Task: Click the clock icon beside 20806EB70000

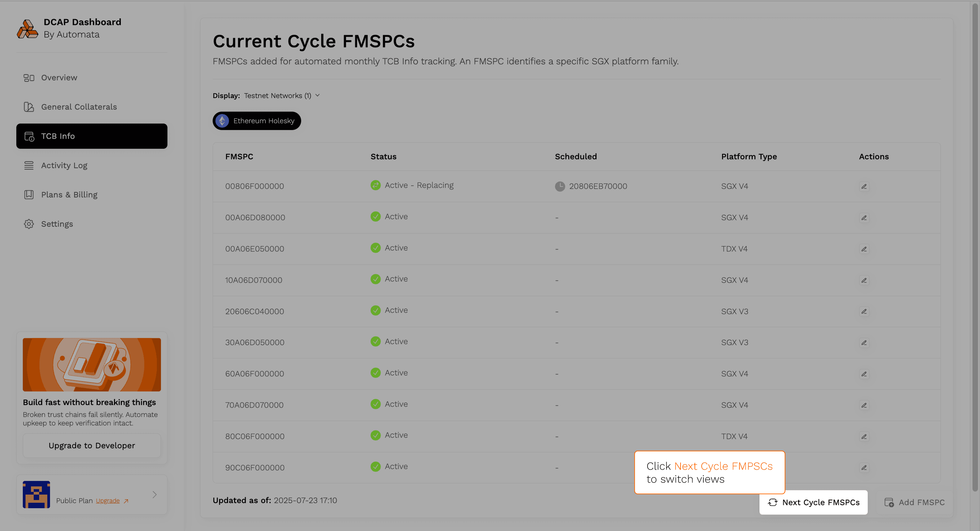Action: tap(560, 186)
